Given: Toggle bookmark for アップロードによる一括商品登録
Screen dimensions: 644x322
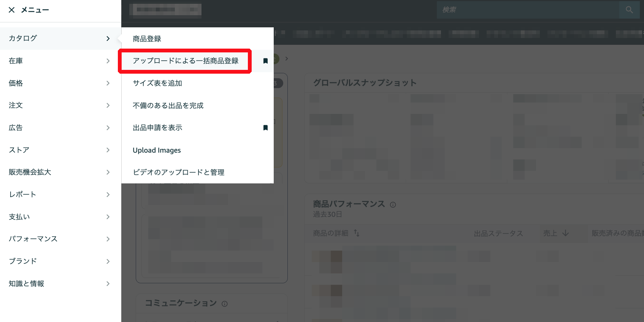Looking at the screenshot, I should pos(265,61).
